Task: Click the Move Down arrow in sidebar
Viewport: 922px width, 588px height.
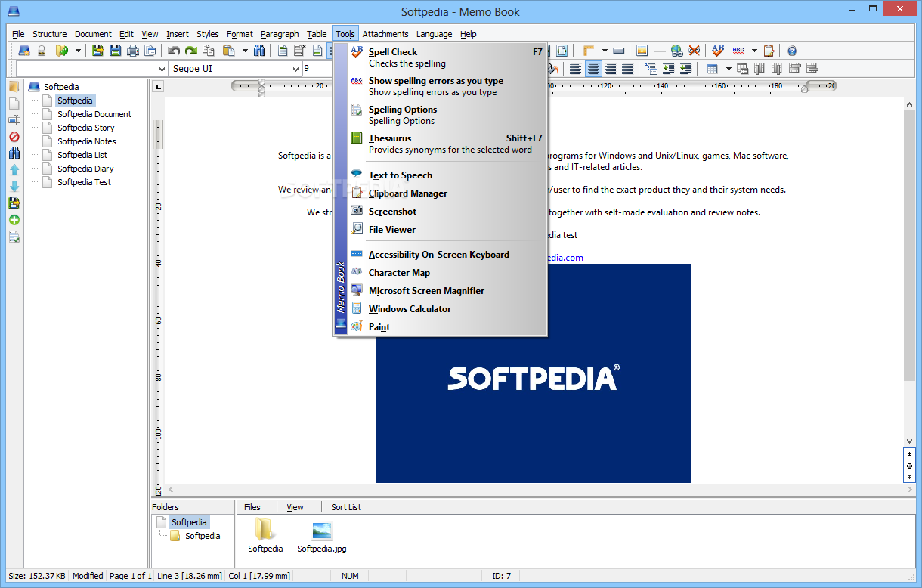Action: coord(14,187)
